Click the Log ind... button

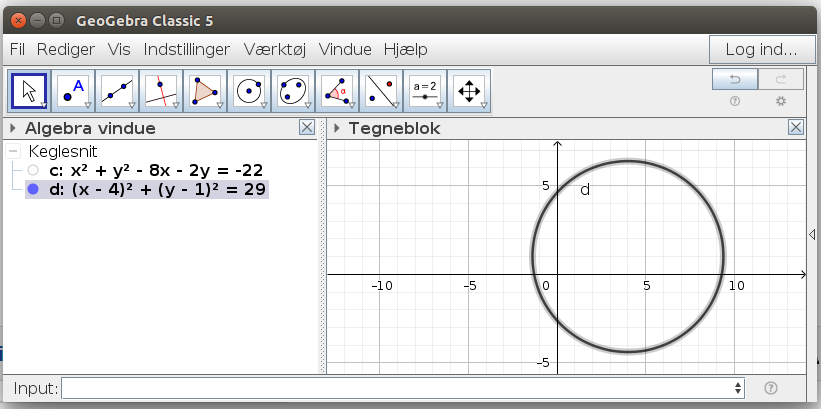761,50
